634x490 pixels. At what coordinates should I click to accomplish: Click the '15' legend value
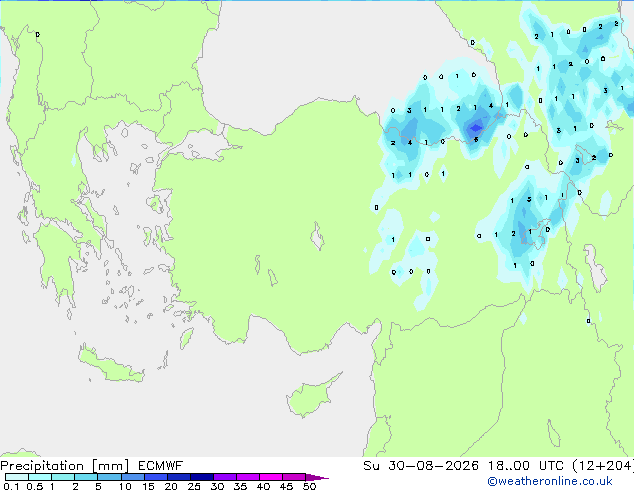coord(148,486)
